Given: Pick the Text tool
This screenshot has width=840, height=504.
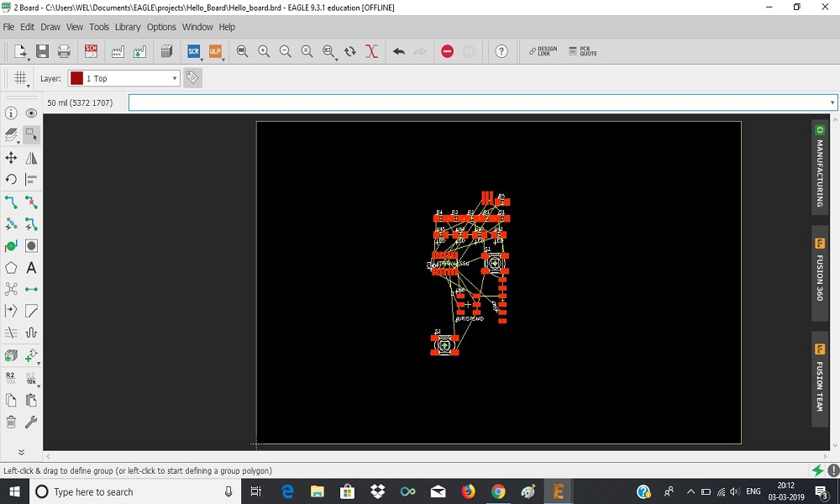Looking at the screenshot, I should (x=31, y=268).
